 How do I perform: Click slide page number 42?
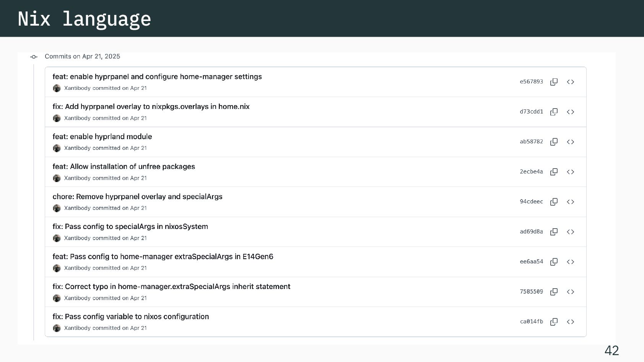[611, 350]
